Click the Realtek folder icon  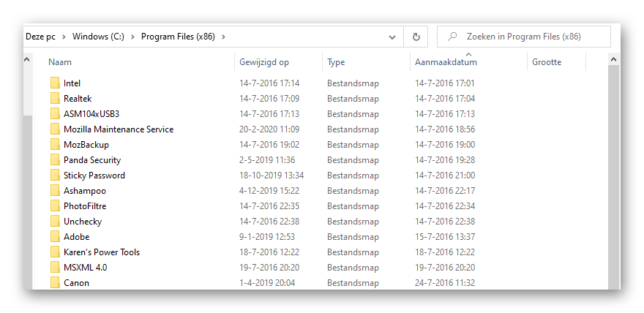pyautogui.click(x=55, y=99)
